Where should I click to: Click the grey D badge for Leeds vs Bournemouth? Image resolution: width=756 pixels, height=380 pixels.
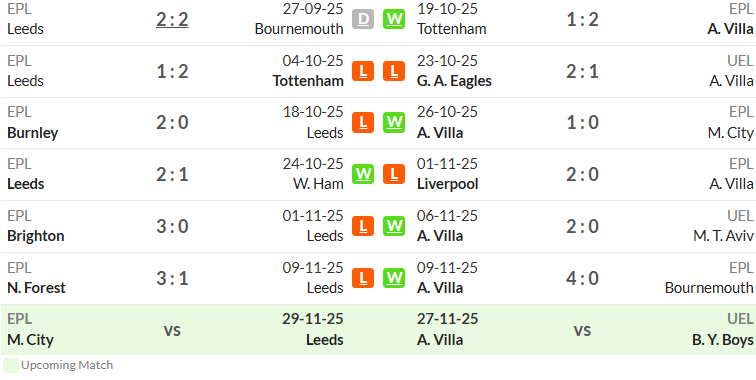(x=363, y=19)
